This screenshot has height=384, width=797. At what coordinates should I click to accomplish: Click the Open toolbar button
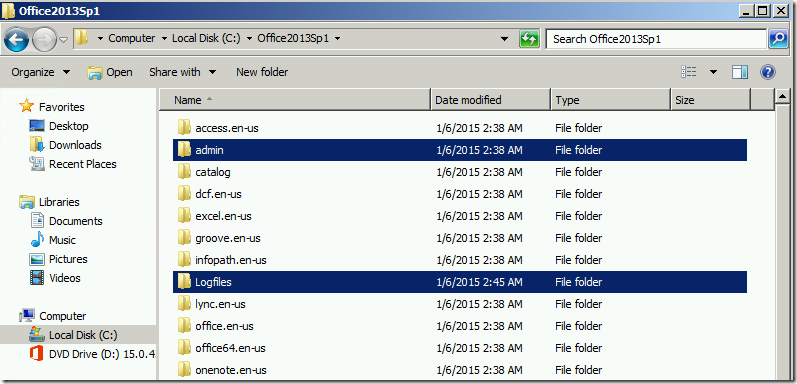110,72
